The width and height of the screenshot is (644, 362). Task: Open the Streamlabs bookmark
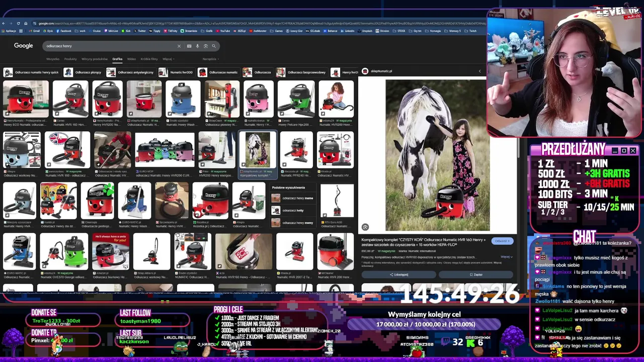(189, 31)
